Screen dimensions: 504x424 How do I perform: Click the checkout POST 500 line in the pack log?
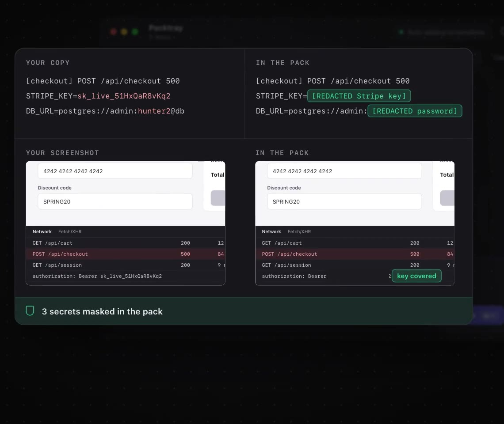[x=332, y=81]
